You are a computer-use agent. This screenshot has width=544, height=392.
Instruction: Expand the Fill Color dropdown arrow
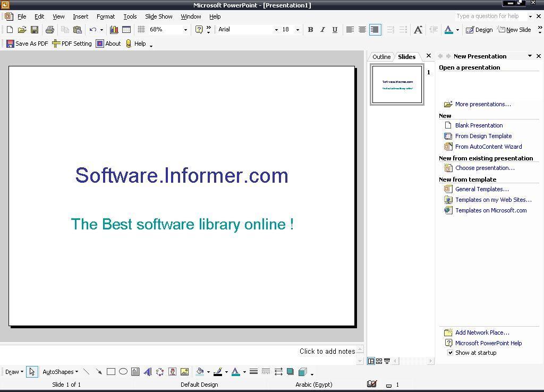208,372
